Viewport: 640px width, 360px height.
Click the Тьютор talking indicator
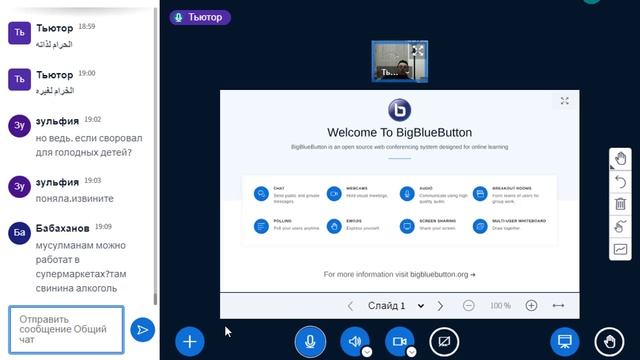click(x=200, y=17)
